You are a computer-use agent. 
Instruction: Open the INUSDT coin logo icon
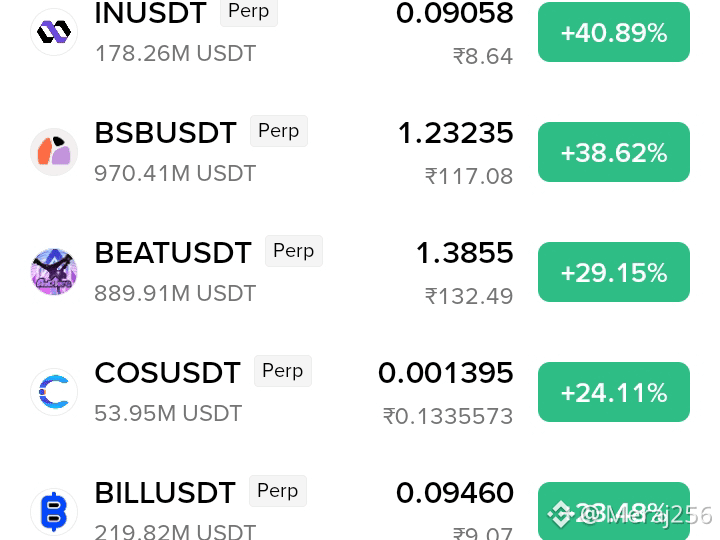pyautogui.click(x=54, y=32)
